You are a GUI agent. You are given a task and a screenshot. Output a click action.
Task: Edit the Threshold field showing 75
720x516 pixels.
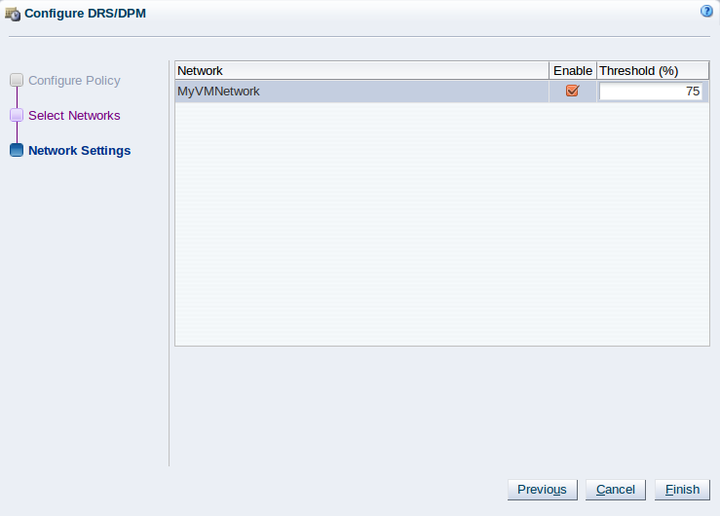point(650,91)
